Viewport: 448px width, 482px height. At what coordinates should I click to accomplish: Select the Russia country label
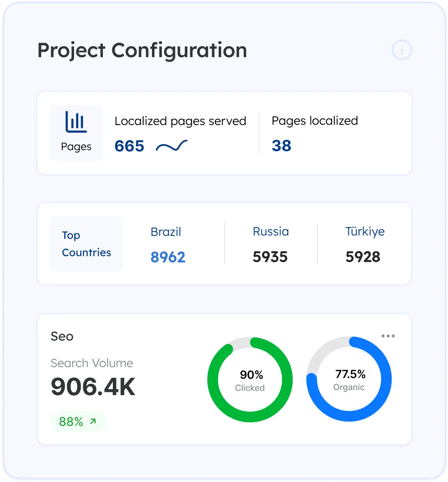coord(271,232)
